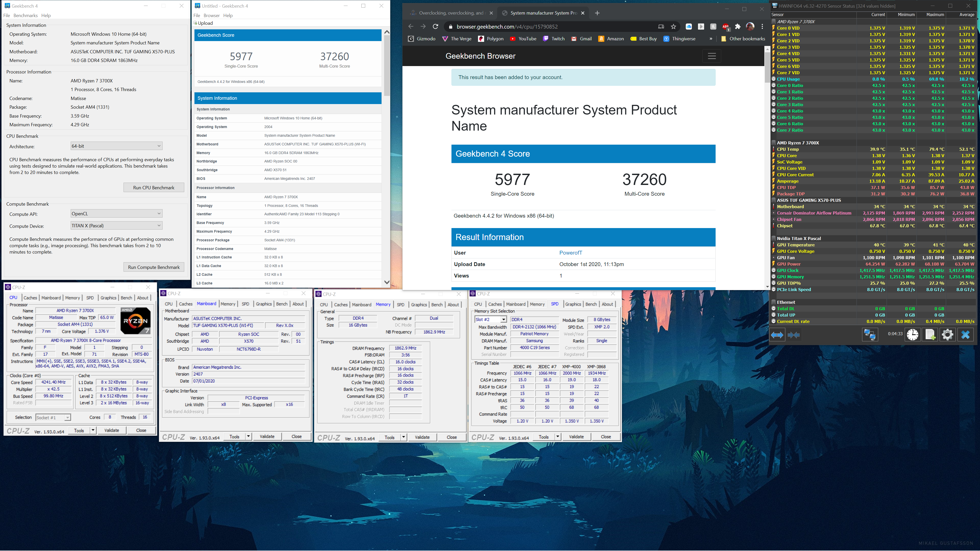Image resolution: width=980 pixels, height=551 pixels.
Task: Open the cast/media device icon in address bar
Action: point(661,27)
